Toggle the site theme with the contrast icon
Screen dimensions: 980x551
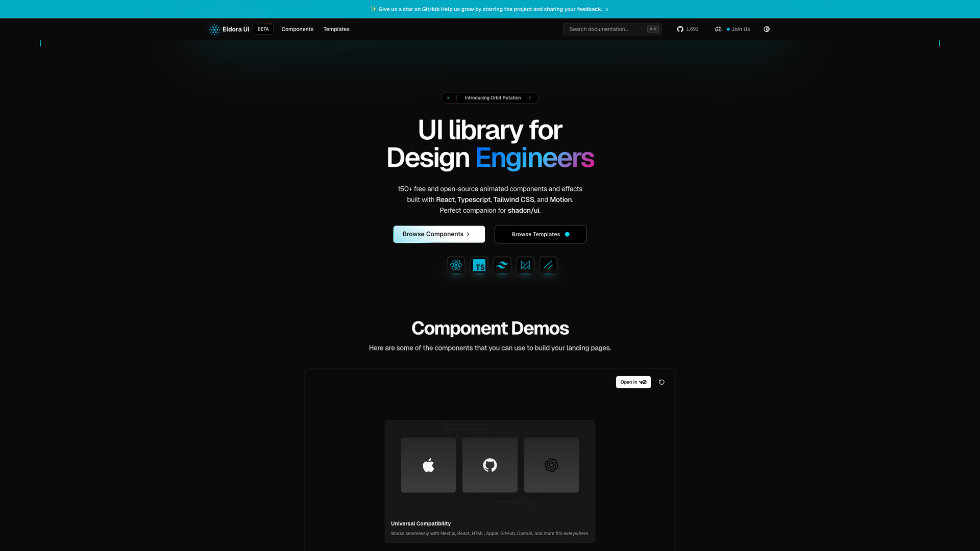[x=766, y=29]
